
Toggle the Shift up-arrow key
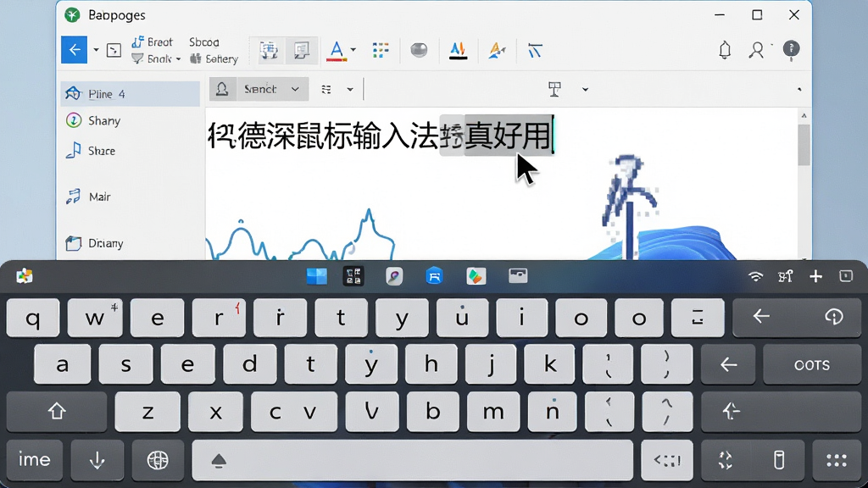(x=57, y=412)
